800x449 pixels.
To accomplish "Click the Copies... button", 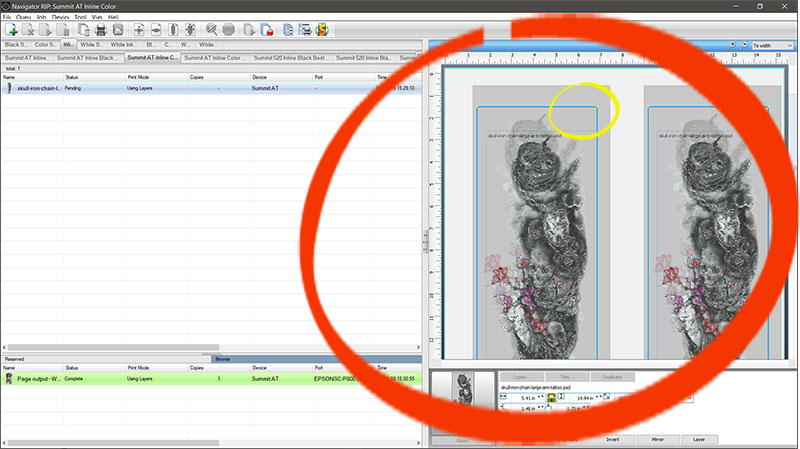I will point(521,377).
